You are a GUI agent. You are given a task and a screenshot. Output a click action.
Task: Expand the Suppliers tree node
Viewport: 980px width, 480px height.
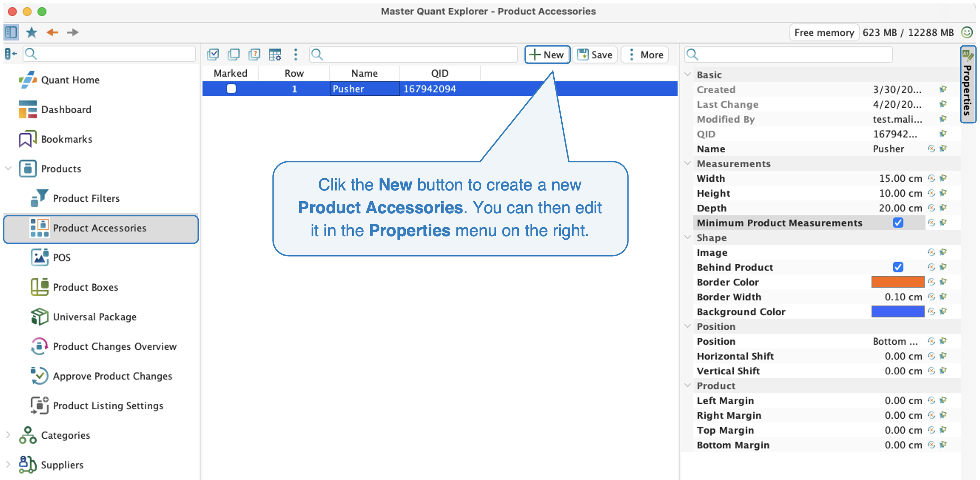click(x=8, y=464)
